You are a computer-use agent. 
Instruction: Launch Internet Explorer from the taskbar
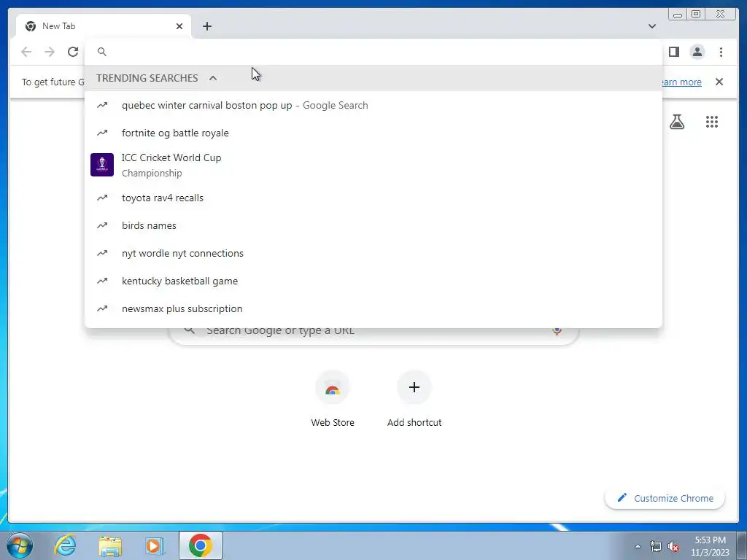pos(65,545)
